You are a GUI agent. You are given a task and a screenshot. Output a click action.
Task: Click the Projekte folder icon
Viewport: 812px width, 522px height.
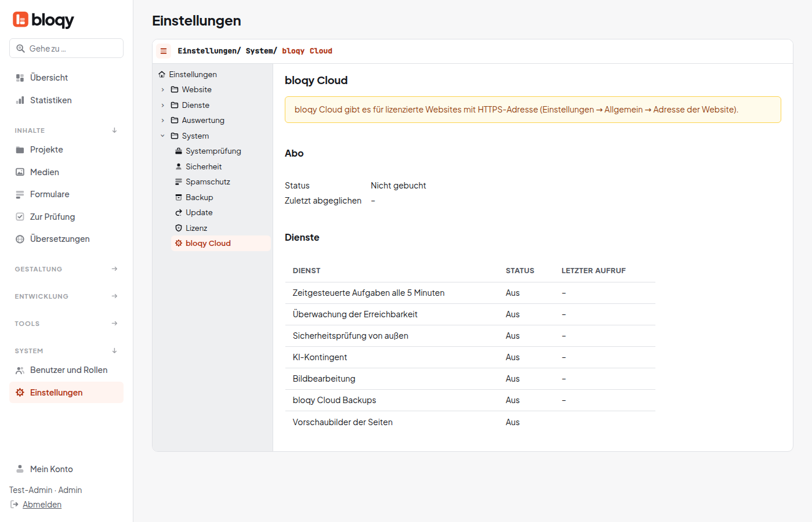coord(20,150)
